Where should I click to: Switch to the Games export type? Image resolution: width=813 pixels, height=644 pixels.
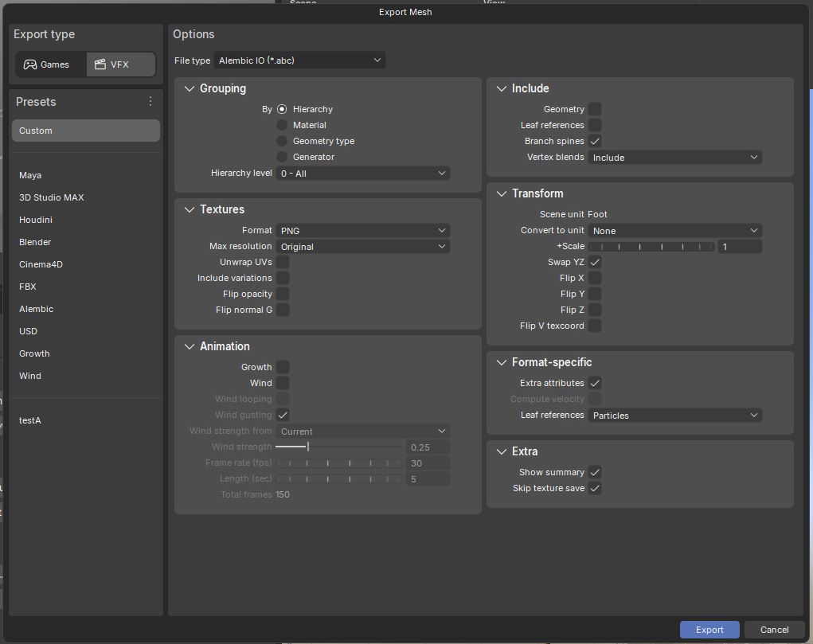point(50,64)
